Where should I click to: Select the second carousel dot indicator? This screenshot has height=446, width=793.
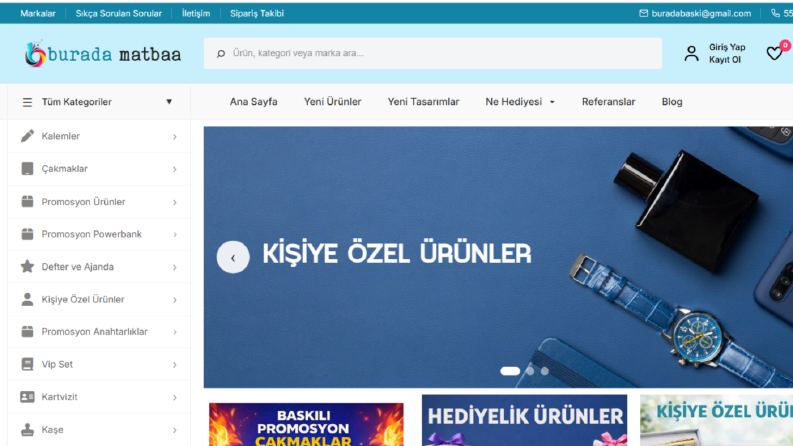click(x=530, y=371)
